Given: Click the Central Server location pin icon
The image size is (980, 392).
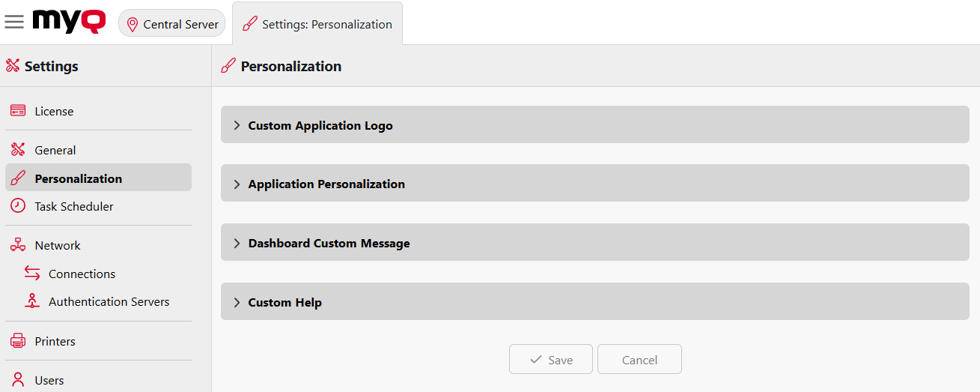Looking at the screenshot, I should tap(133, 24).
